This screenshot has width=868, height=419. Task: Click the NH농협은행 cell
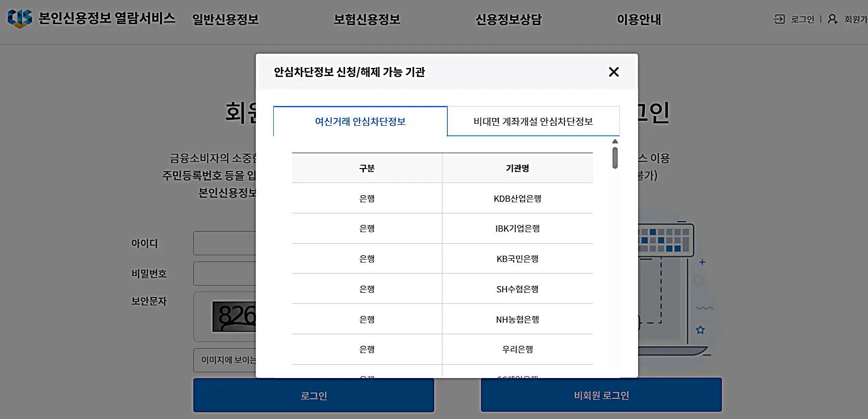(x=518, y=319)
